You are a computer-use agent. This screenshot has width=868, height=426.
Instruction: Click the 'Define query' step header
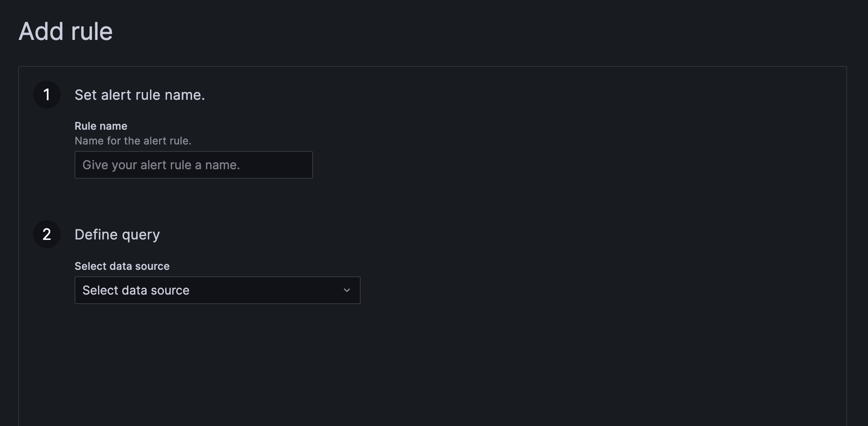[x=117, y=234]
